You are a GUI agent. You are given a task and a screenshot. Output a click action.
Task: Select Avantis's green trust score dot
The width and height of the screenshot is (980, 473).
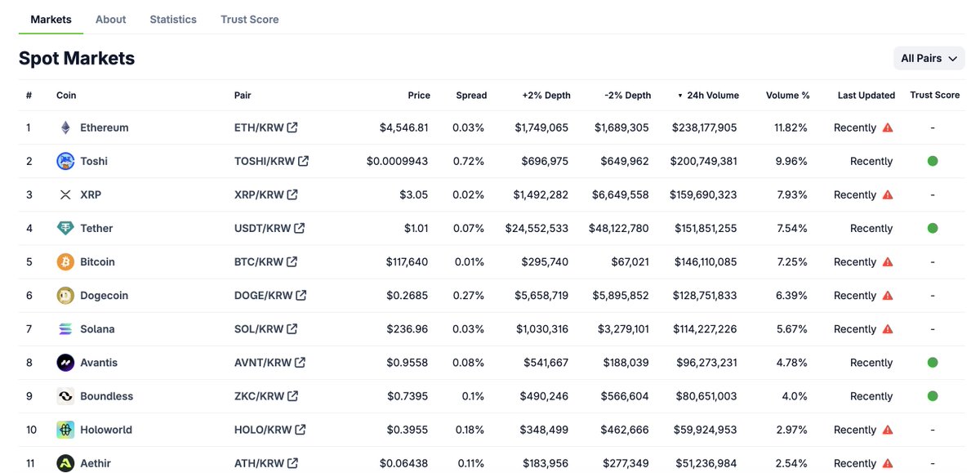[x=932, y=362]
